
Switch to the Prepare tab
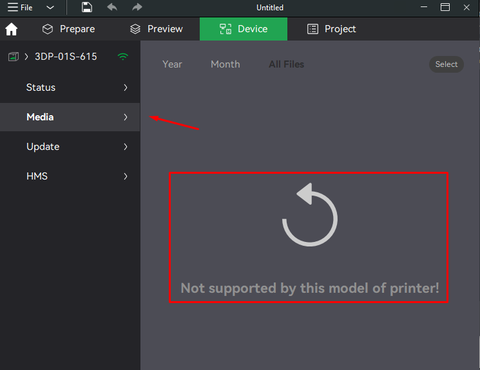68,29
